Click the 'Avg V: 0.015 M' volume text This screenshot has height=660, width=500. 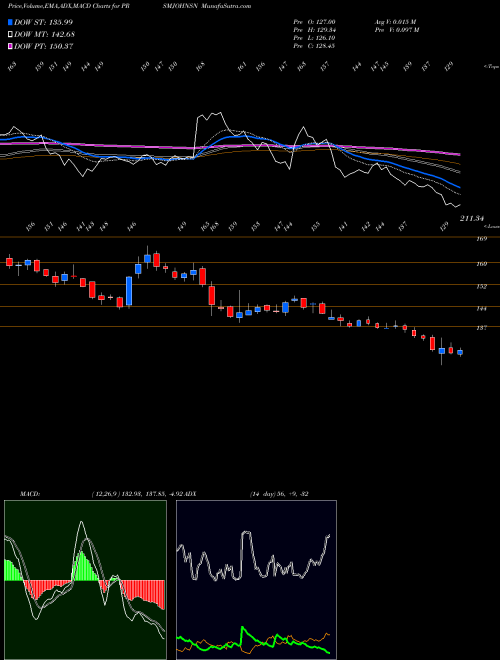coord(396,22)
